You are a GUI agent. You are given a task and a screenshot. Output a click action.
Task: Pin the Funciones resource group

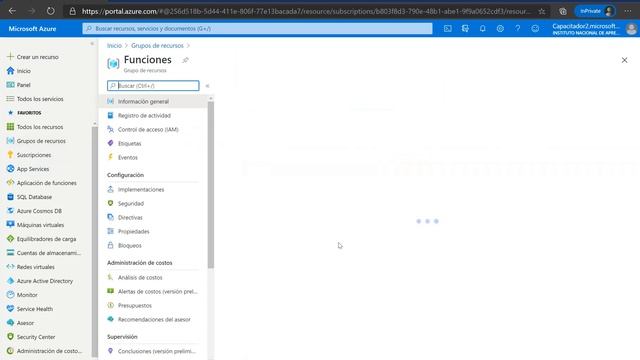(185, 60)
